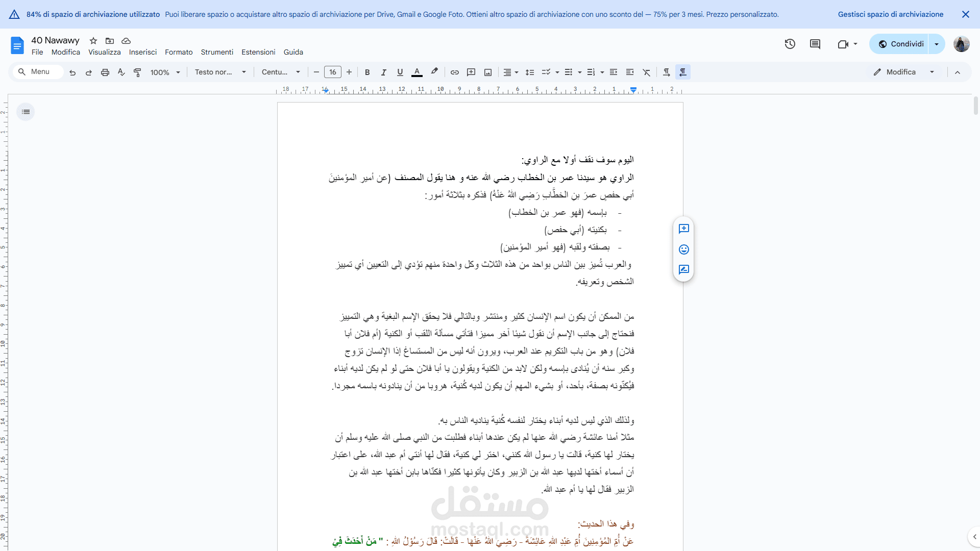The height and width of the screenshot is (551, 980).
Task: Open the Estensioni menu
Action: point(258,52)
